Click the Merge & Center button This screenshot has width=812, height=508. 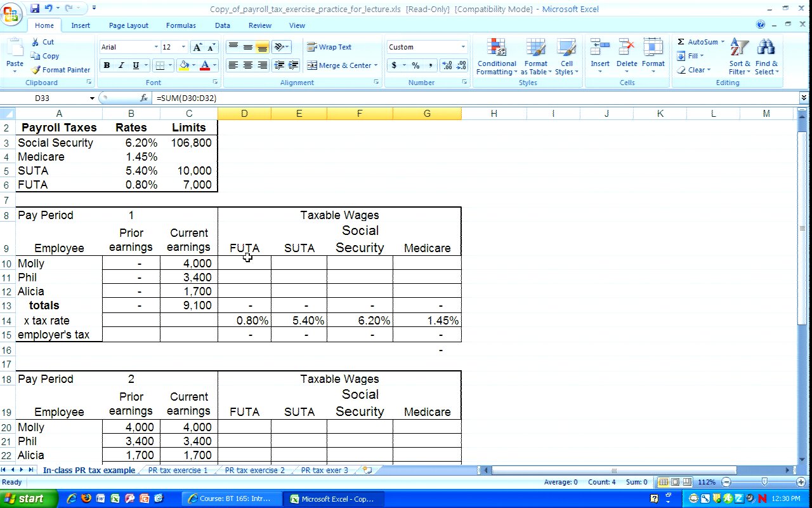point(343,65)
